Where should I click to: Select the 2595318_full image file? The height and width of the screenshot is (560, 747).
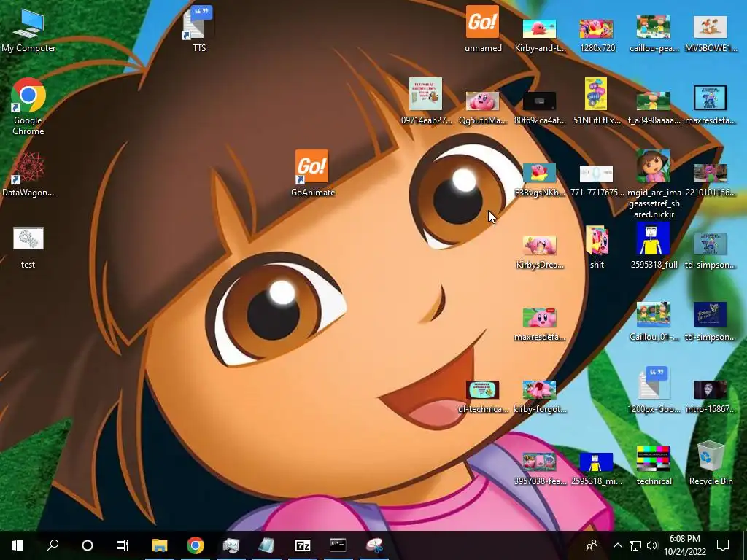[x=654, y=246]
